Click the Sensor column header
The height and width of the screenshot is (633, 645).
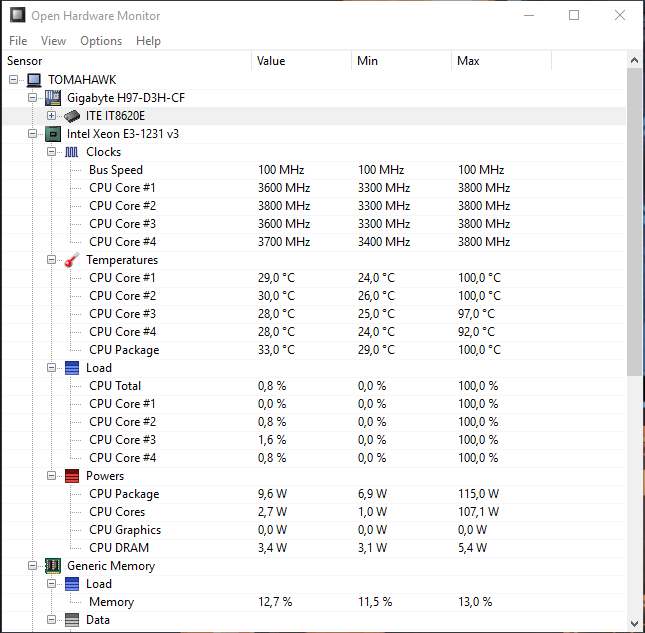tap(127, 61)
